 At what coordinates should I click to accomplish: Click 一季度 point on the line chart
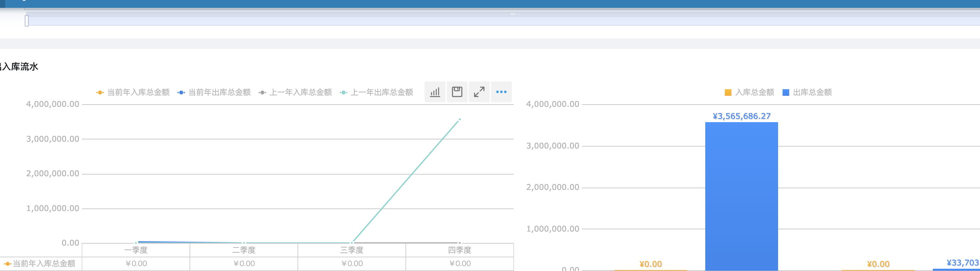pyautogui.click(x=136, y=242)
